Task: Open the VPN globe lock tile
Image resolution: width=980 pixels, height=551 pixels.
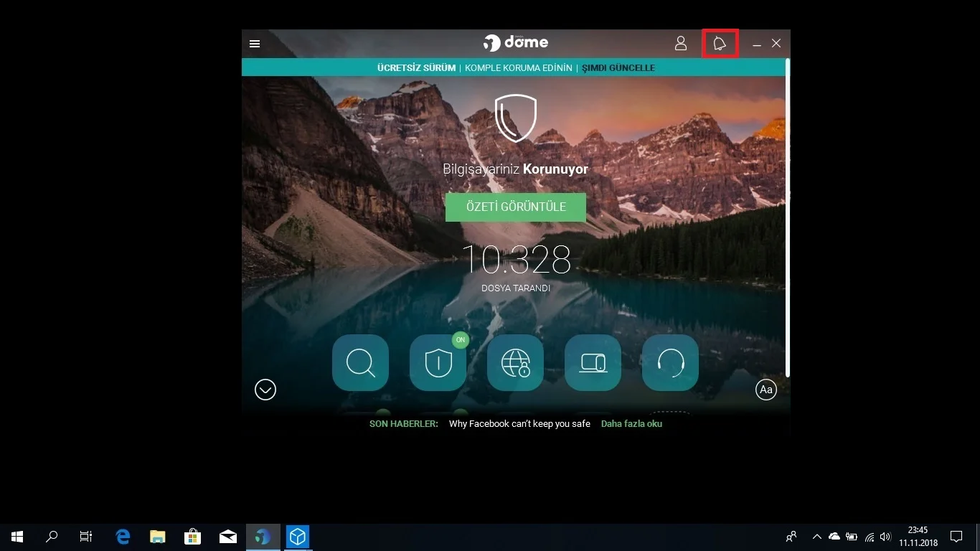Action: [x=515, y=363]
